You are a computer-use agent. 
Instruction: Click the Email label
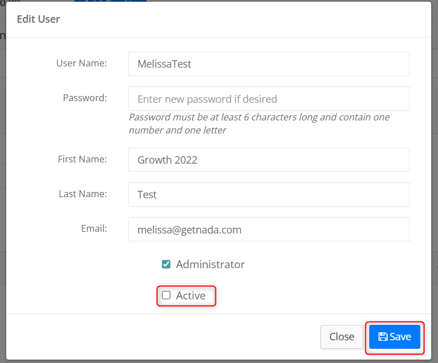[x=94, y=228]
